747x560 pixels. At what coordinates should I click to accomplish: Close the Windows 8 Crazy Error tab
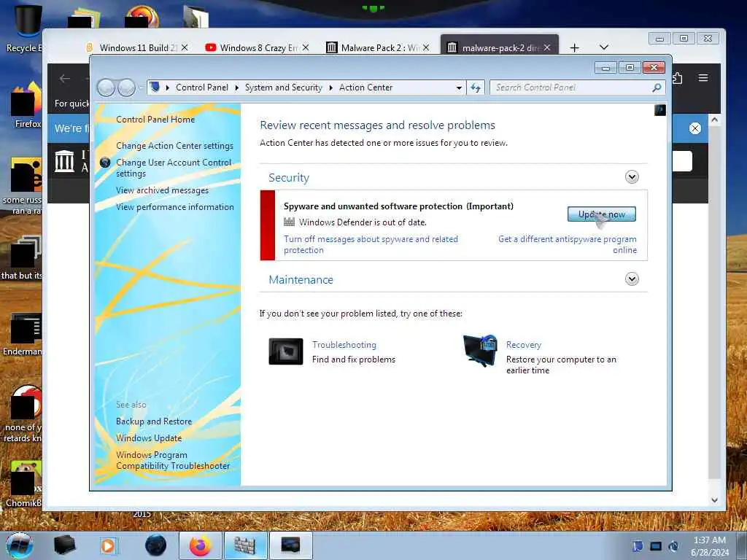click(x=306, y=47)
